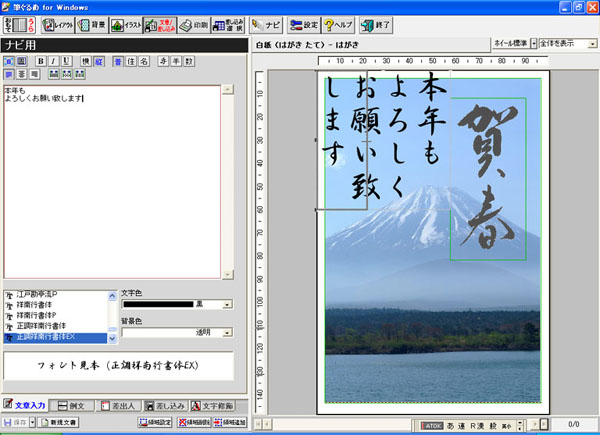Open the ナビ (Navi) toolbar button

pos(266,24)
